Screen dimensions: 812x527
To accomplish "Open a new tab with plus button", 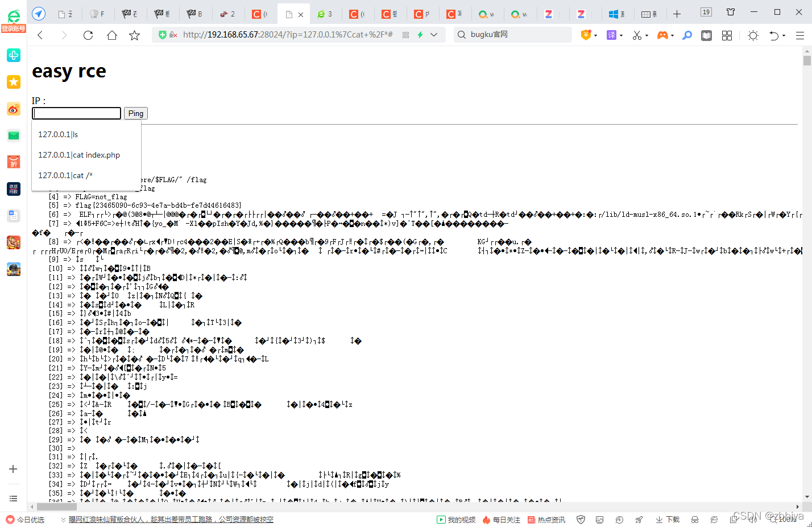I will pyautogui.click(x=677, y=14).
